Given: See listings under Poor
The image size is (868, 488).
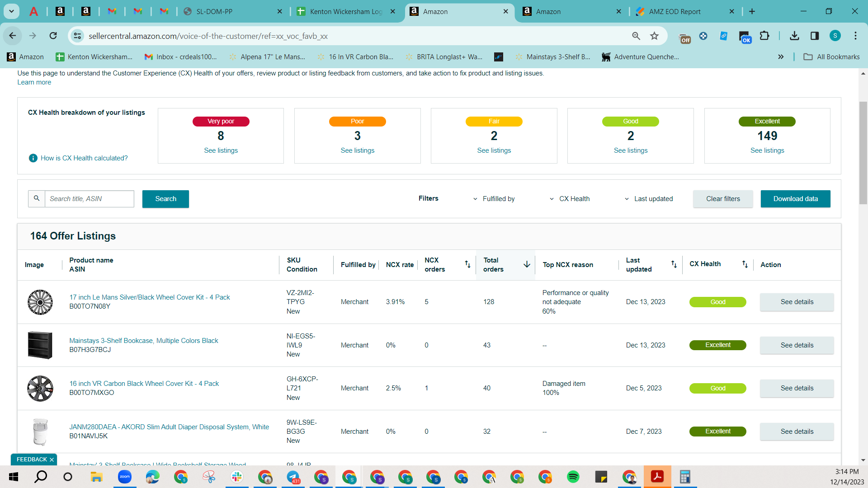Looking at the screenshot, I should [357, 150].
